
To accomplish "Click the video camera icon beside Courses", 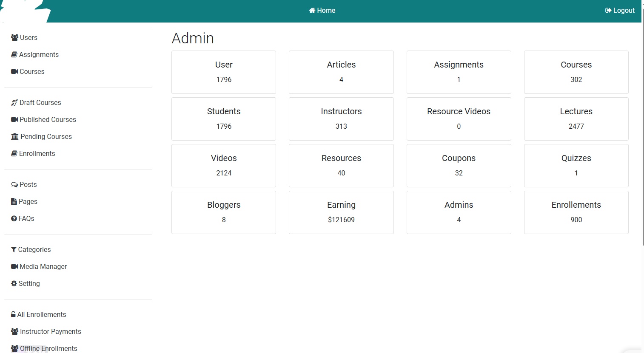I will 14,71.
